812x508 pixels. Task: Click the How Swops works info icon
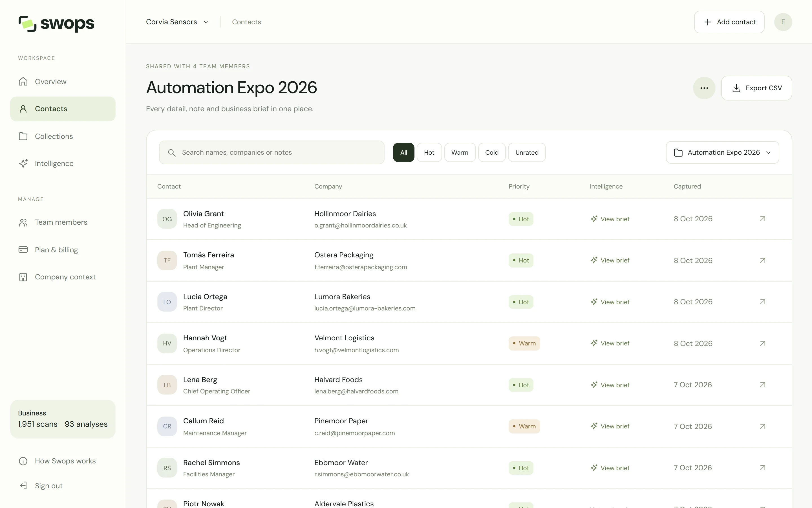pyautogui.click(x=23, y=461)
